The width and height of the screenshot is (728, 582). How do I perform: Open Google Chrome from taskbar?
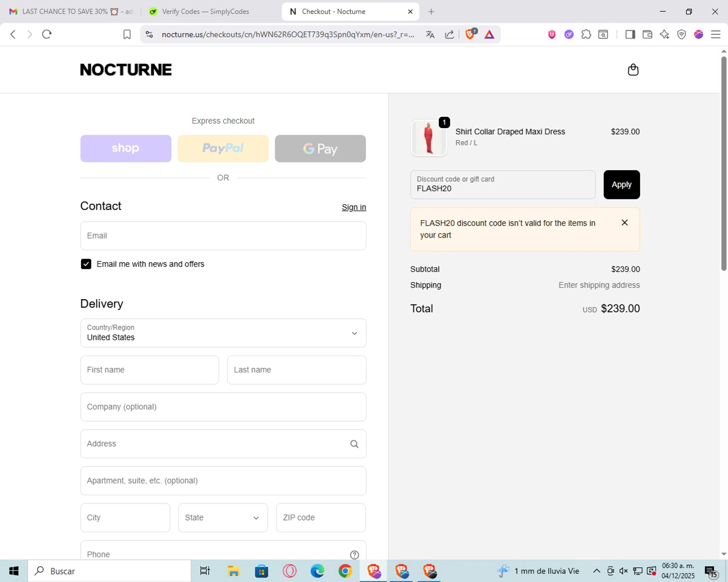345,571
